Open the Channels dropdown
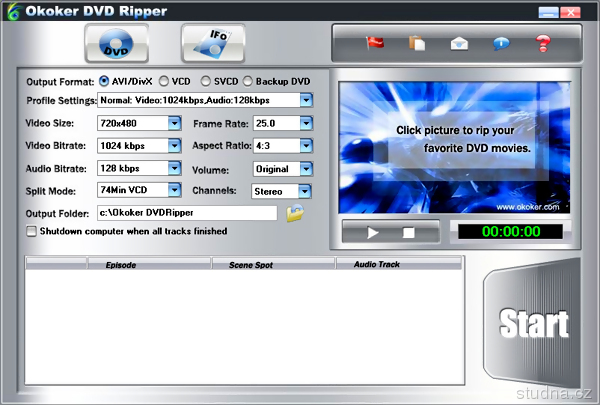 (x=305, y=191)
